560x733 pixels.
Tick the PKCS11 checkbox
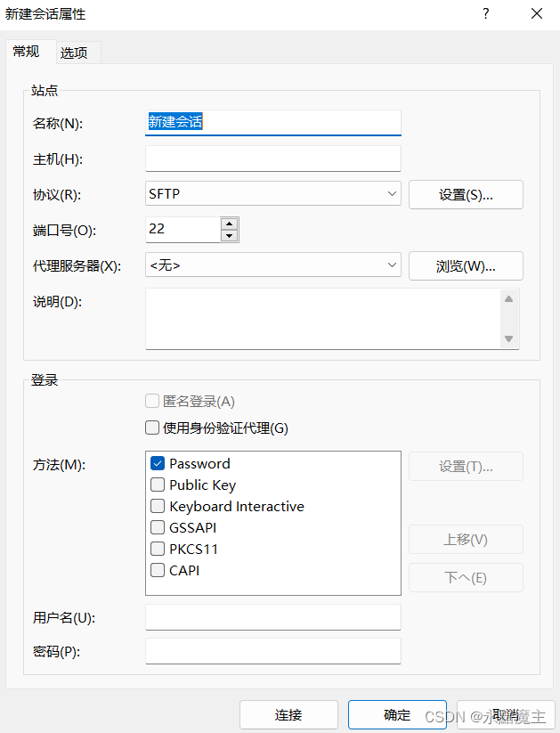158,549
